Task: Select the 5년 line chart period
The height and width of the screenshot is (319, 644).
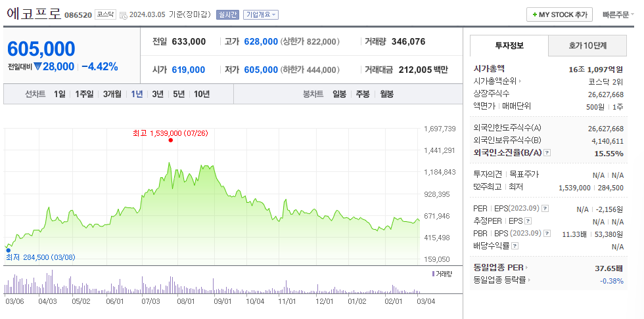Action: [179, 95]
